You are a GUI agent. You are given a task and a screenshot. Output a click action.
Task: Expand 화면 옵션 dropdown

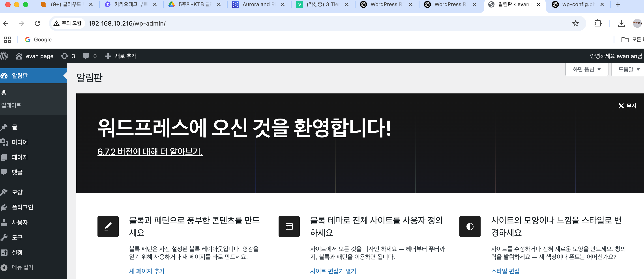click(586, 69)
